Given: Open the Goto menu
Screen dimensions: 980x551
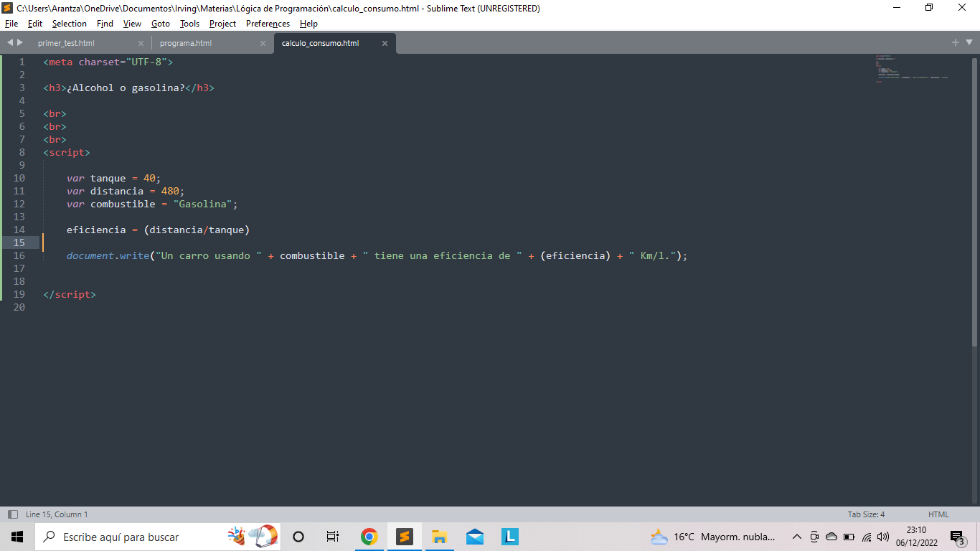Looking at the screenshot, I should pos(161,24).
